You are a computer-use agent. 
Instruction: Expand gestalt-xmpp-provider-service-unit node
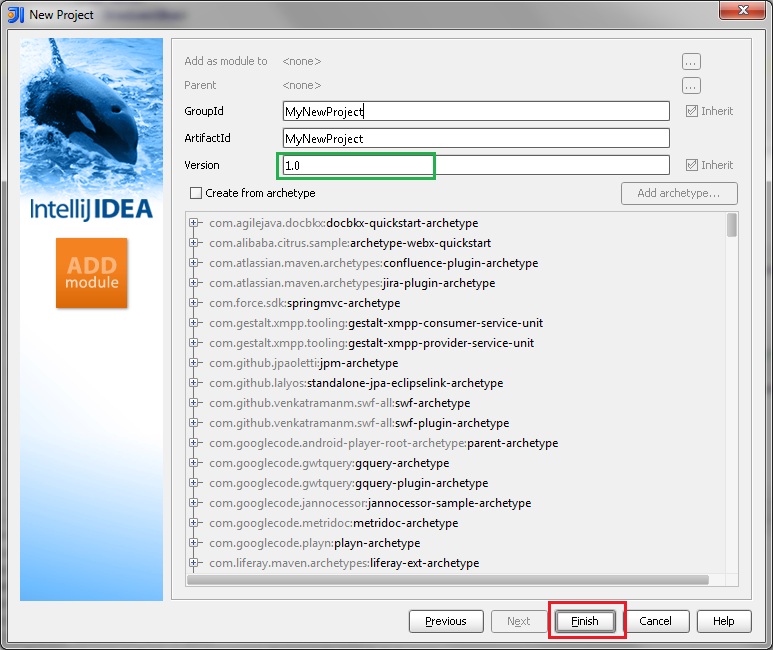coord(193,343)
